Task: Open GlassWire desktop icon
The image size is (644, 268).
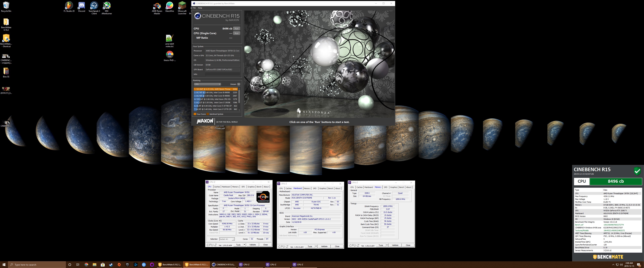Action: (170, 7)
